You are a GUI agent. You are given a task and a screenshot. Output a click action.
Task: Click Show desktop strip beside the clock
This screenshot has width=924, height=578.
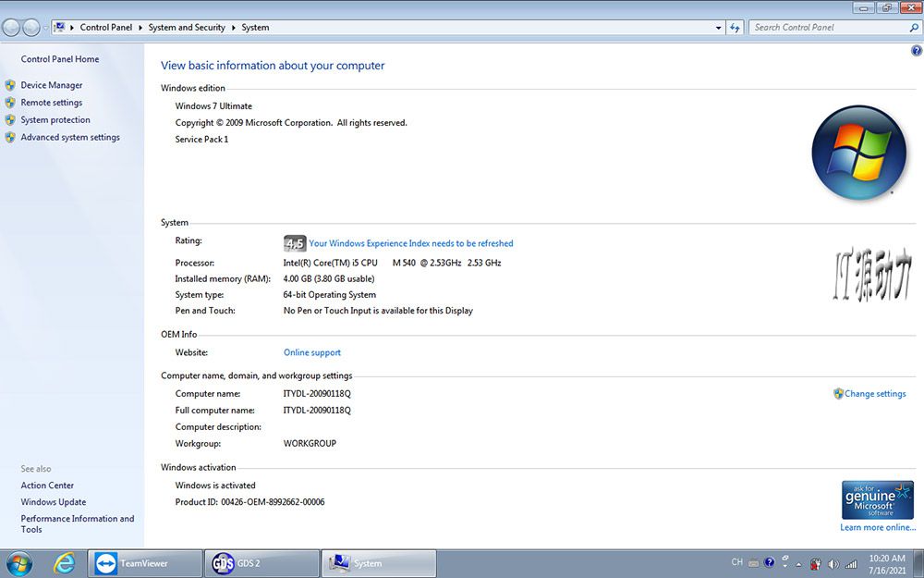click(919, 564)
